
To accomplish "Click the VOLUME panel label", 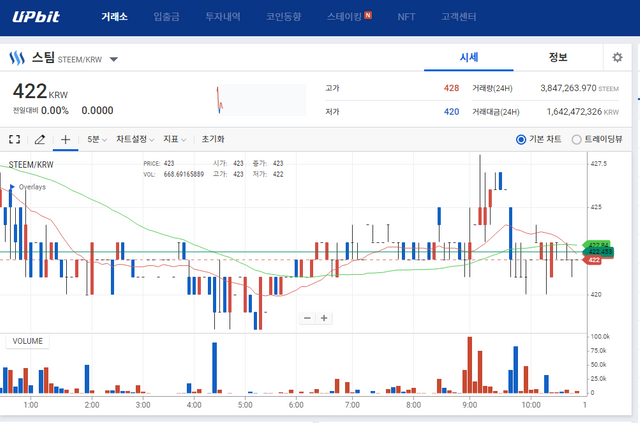I will [27, 341].
